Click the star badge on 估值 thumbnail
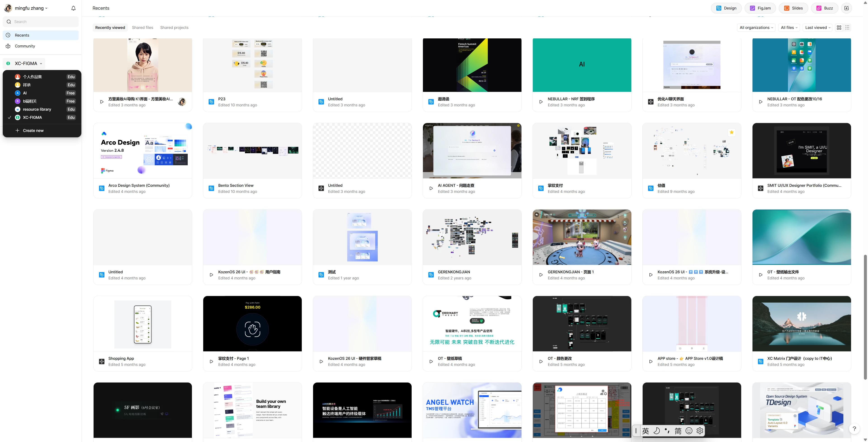The width and height of the screenshot is (868, 442). pyautogui.click(x=731, y=132)
